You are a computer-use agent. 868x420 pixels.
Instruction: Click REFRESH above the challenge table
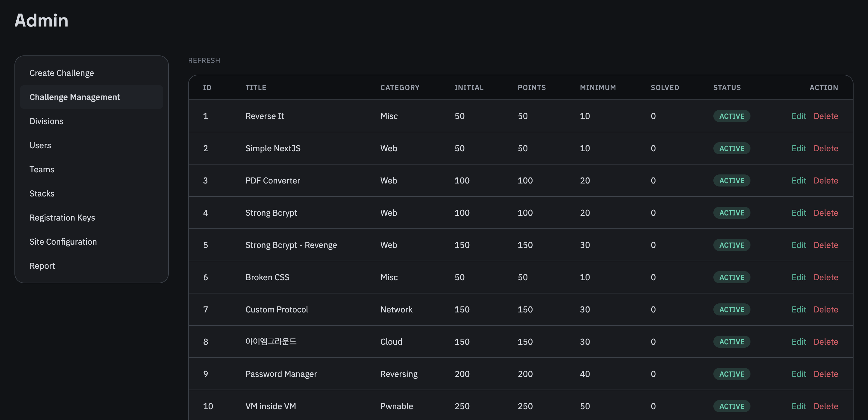coord(204,60)
